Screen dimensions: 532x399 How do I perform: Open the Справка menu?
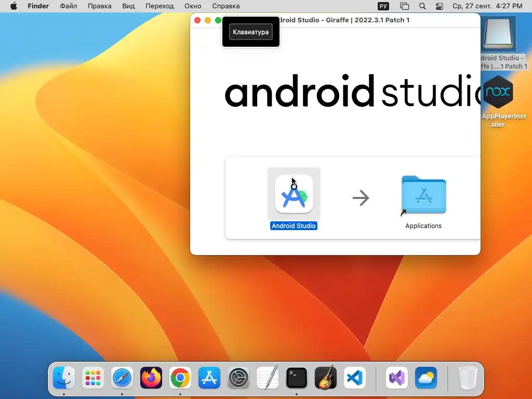point(225,6)
